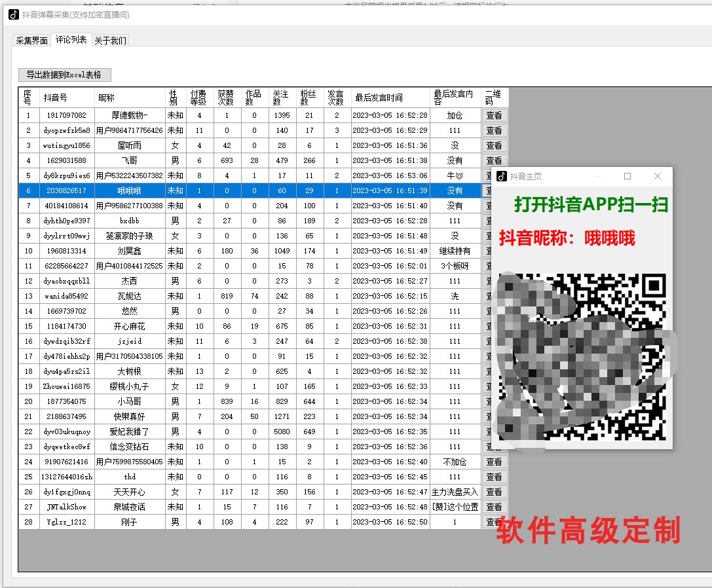The height and width of the screenshot is (588, 712).
Task: Open the 评论列表 tab
Action: 71,39
